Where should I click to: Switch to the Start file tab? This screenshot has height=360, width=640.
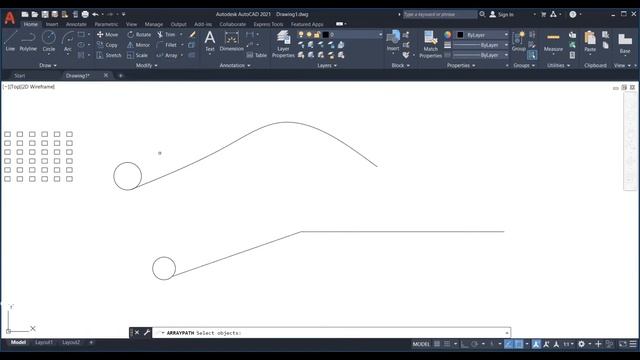coord(20,76)
